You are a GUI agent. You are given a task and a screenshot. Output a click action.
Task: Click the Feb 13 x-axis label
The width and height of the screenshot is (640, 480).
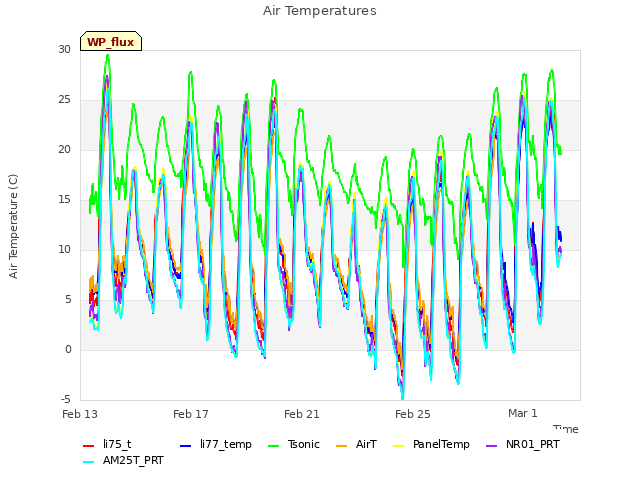pyautogui.click(x=80, y=414)
